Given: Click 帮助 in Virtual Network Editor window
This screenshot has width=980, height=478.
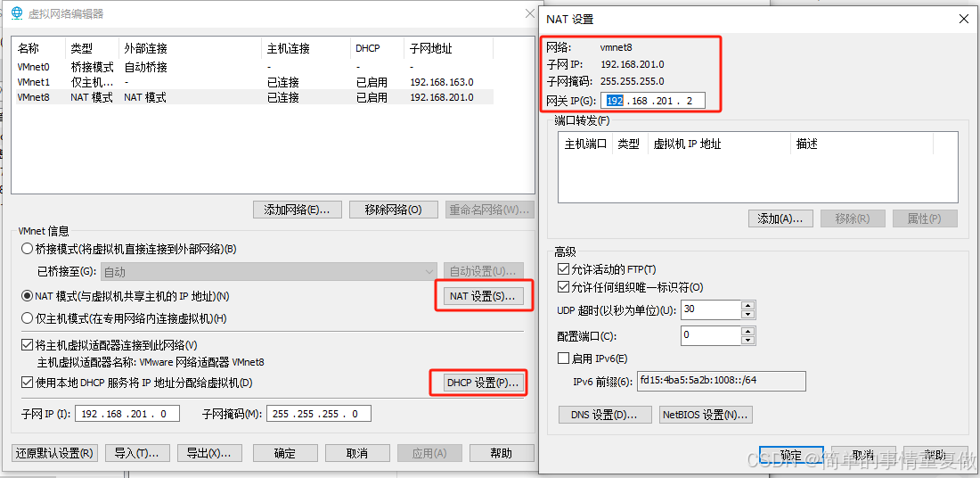Looking at the screenshot, I should click(x=502, y=453).
